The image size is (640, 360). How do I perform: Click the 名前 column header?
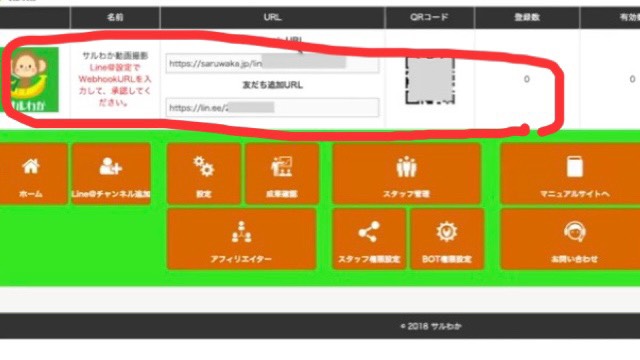(x=115, y=18)
